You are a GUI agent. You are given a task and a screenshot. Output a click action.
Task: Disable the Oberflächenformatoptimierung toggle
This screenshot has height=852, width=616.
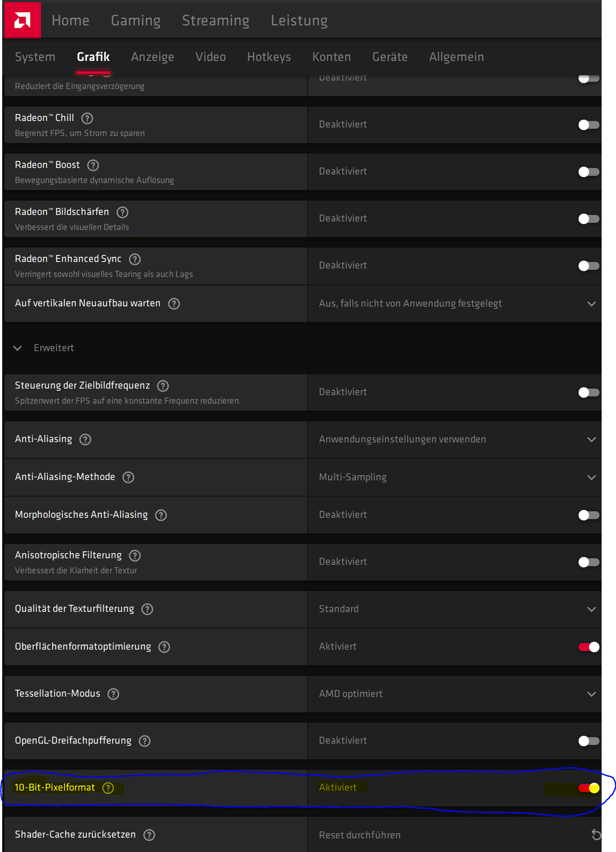pos(589,647)
